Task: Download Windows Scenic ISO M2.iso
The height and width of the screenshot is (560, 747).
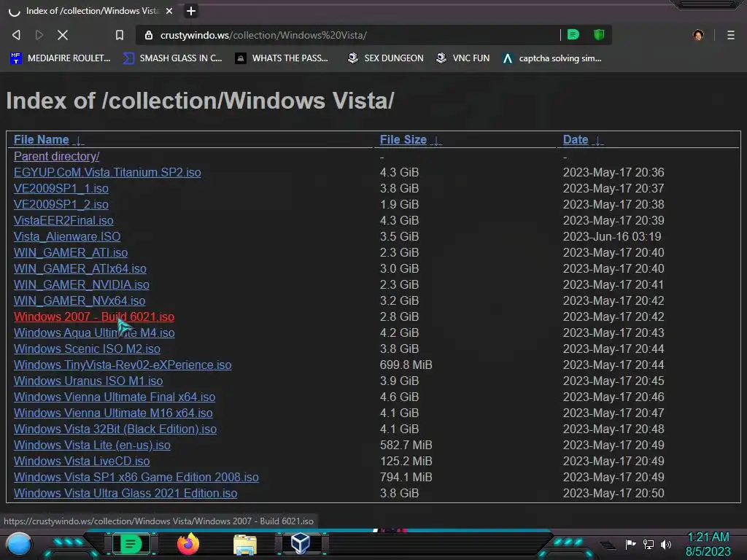Action: click(x=87, y=349)
